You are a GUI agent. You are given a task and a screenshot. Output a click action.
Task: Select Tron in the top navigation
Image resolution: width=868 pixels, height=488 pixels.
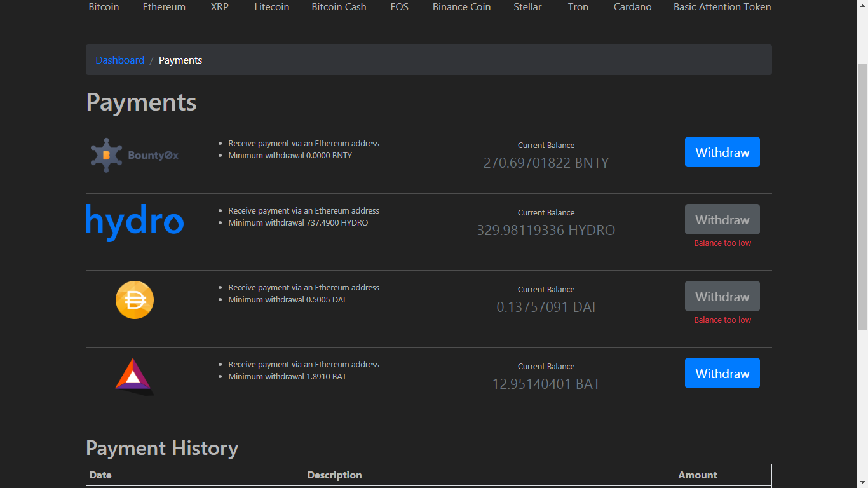pos(578,7)
